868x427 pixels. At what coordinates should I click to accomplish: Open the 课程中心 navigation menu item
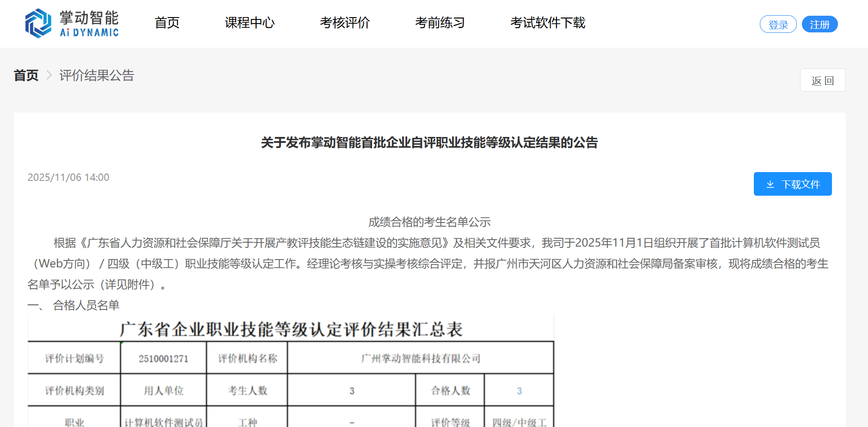click(249, 23)
